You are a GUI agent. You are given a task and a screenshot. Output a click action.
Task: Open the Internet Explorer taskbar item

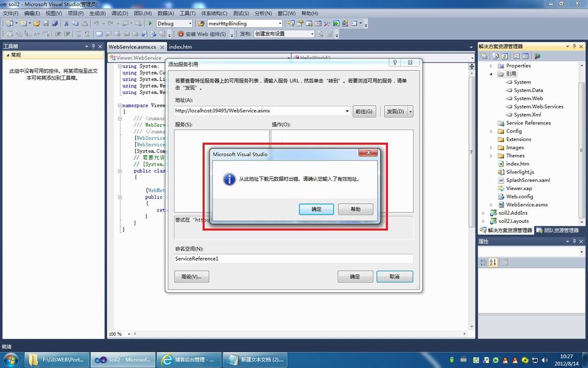click(188, 359)
